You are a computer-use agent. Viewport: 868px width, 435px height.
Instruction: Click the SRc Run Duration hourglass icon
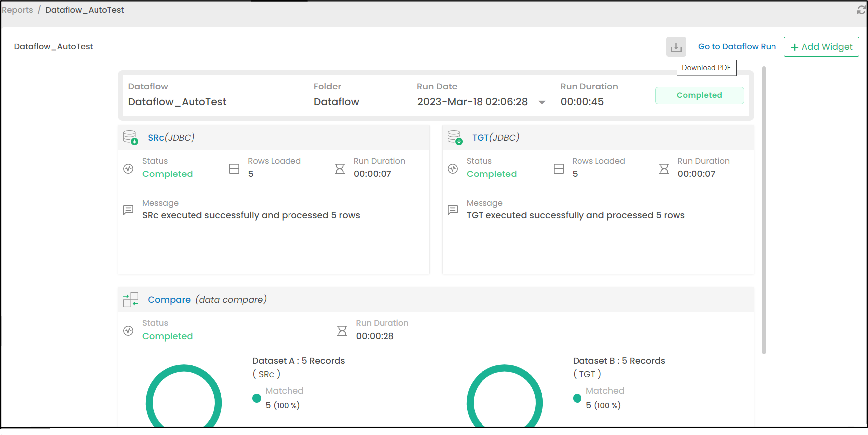340,169
